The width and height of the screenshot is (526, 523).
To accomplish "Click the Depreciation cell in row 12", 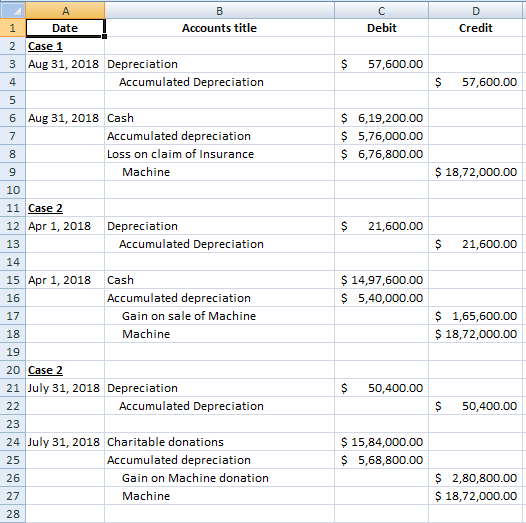I will 219,226.
